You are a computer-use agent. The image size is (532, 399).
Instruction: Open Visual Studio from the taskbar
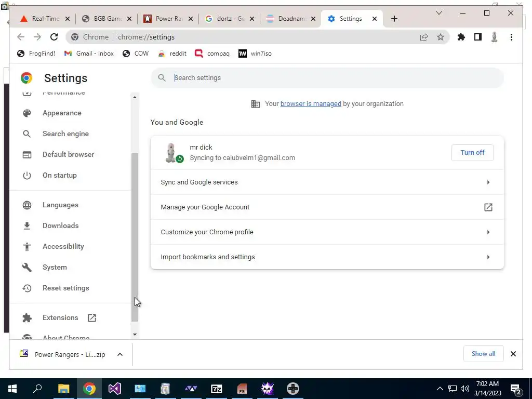[x=115, y=389]
